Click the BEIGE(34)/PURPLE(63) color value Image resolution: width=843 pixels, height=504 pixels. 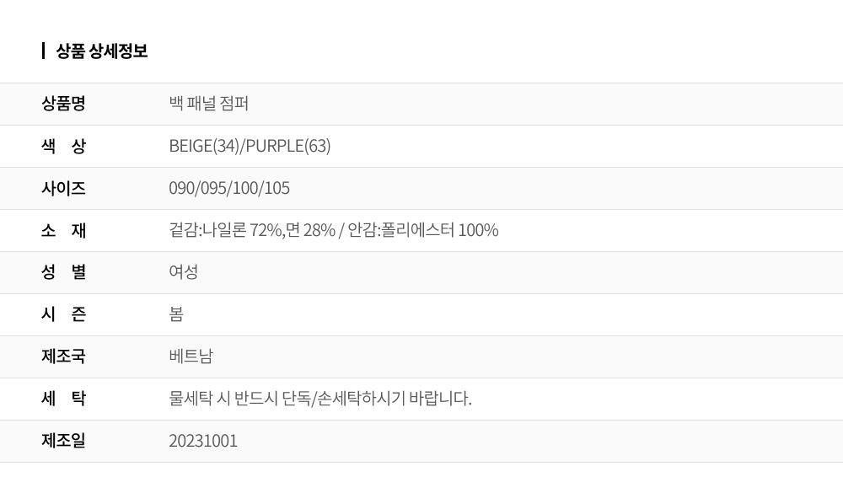[x=250, y=146]
